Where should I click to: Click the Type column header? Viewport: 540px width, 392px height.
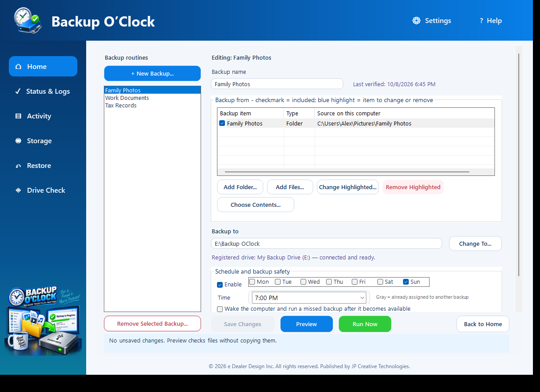[299, 113]
